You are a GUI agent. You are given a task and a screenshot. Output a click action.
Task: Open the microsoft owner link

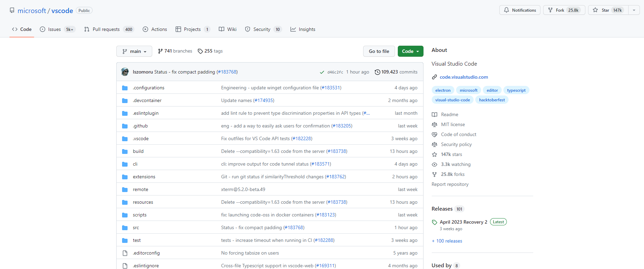pos(32,11)
